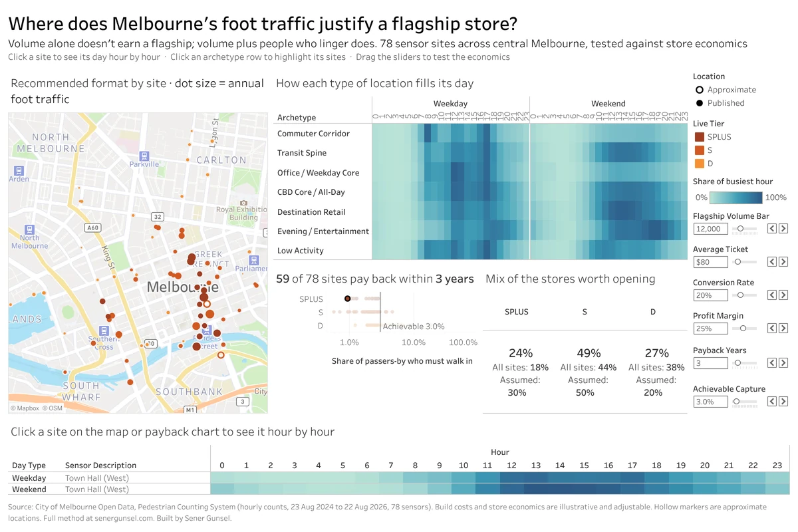This screenshot has width=798, height=532.
Task: Highlight the Evening / Entertainment row
Action: (x=323, y=231)
